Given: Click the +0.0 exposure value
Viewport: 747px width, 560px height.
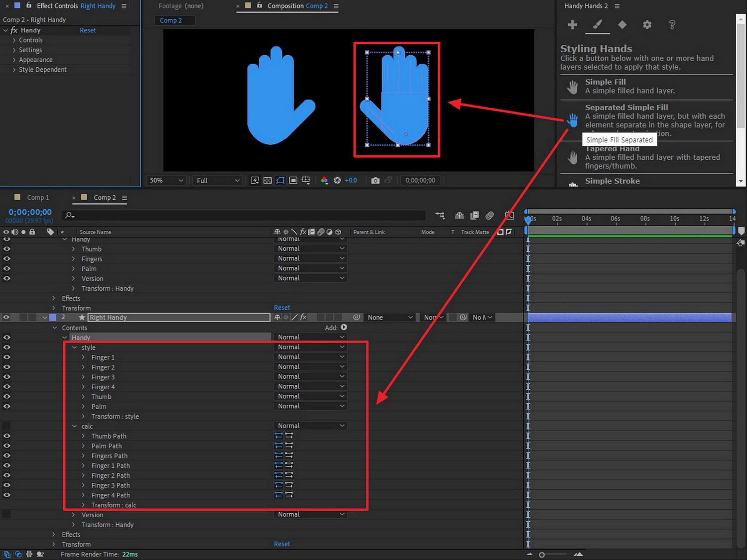Looking at the screenshot, I should click(x=351, y=180).
